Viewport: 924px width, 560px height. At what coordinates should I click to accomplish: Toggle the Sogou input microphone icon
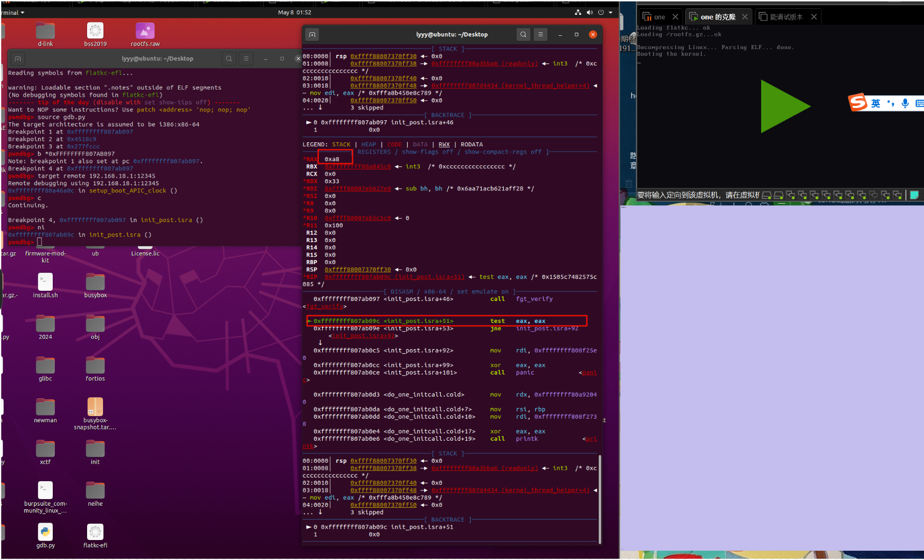click(x=905, y=103)
